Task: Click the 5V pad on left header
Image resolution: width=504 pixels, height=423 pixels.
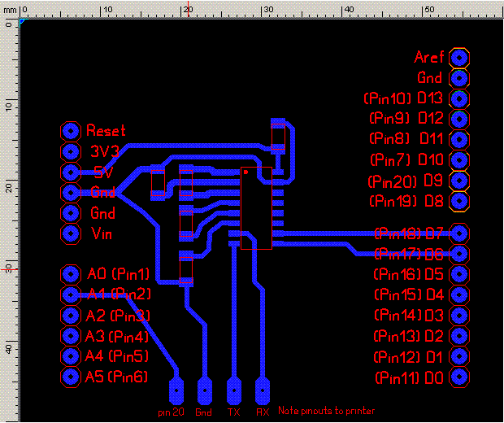Action: click(71, 172)
